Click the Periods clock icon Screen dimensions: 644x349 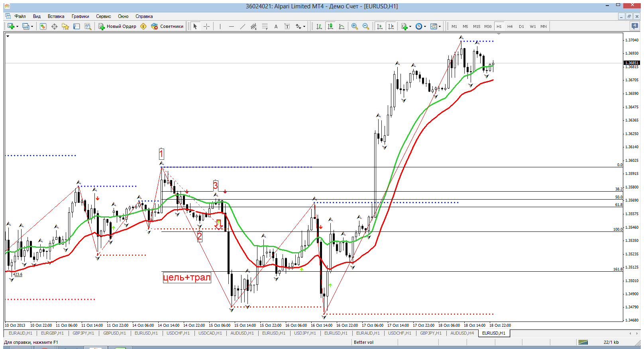pos(419,26)
